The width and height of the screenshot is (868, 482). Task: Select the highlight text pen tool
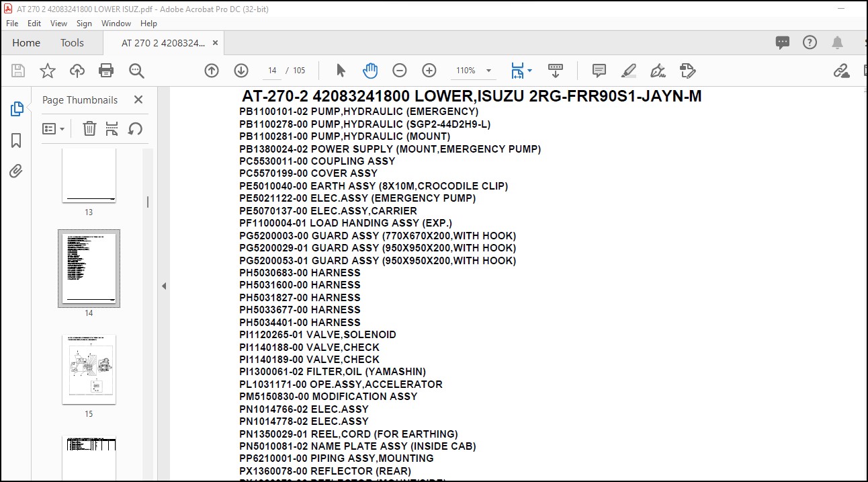629,71
